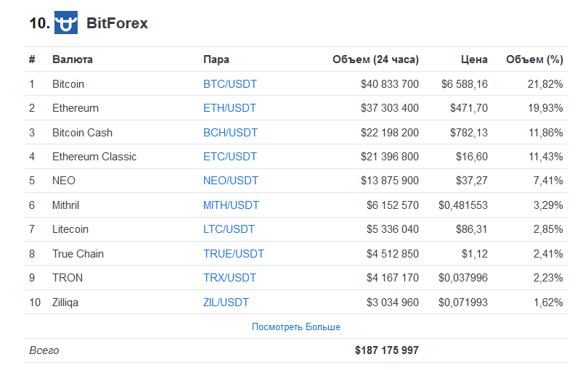Click the BitForex logo icon

[66, 22]
